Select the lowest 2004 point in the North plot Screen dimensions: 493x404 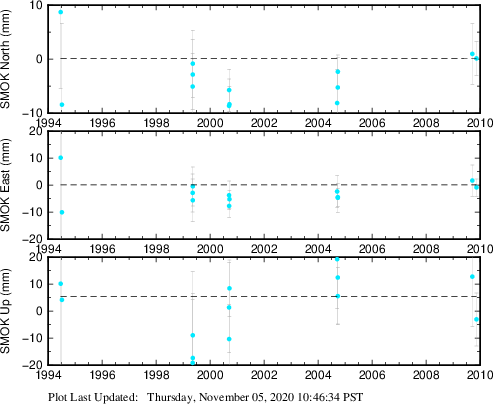pos(337,103)
